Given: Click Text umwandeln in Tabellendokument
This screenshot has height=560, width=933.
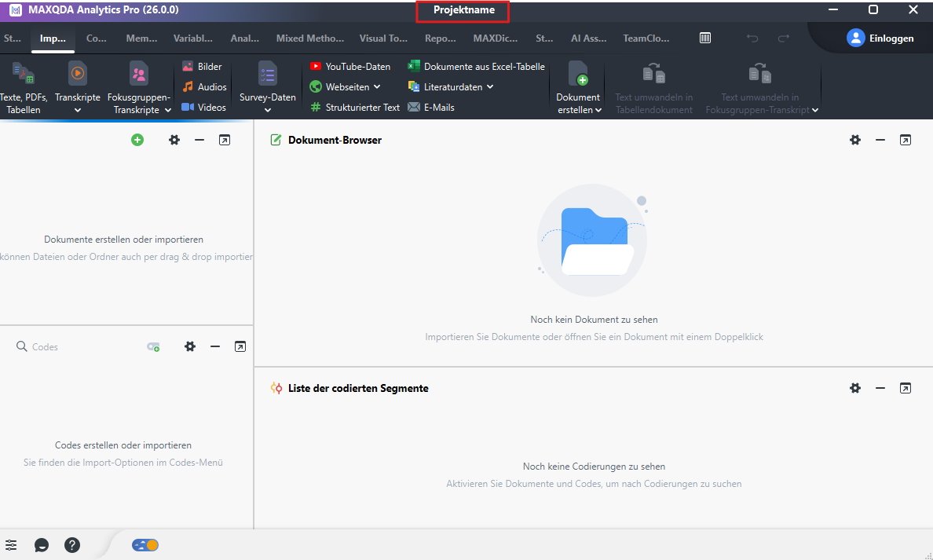Looking at the screenshot, I should (x=654, y=87).
